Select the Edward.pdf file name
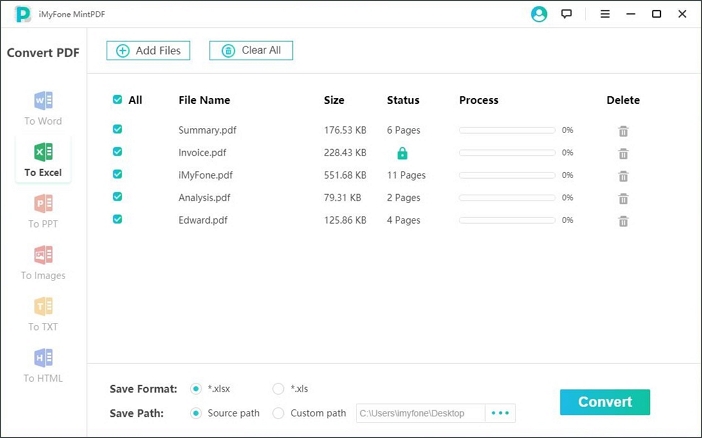This screenshot has height=438, width=702. 203,220
